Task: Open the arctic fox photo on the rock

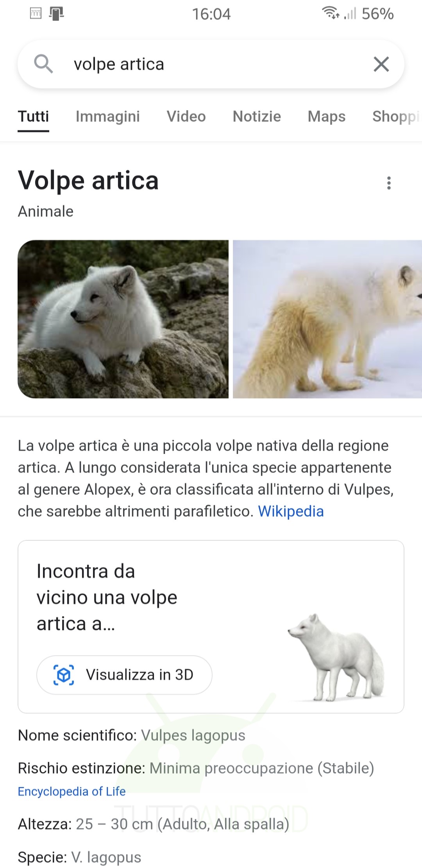Action: pos(123,319)
